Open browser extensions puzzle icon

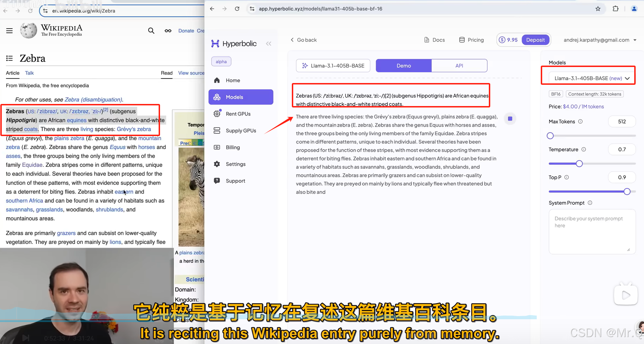[615, 9]
